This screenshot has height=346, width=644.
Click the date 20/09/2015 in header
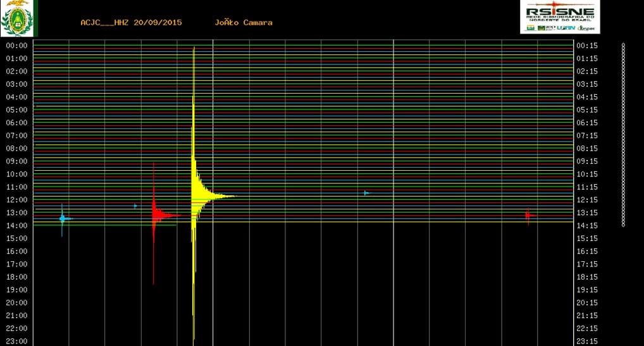click(158, 23)
